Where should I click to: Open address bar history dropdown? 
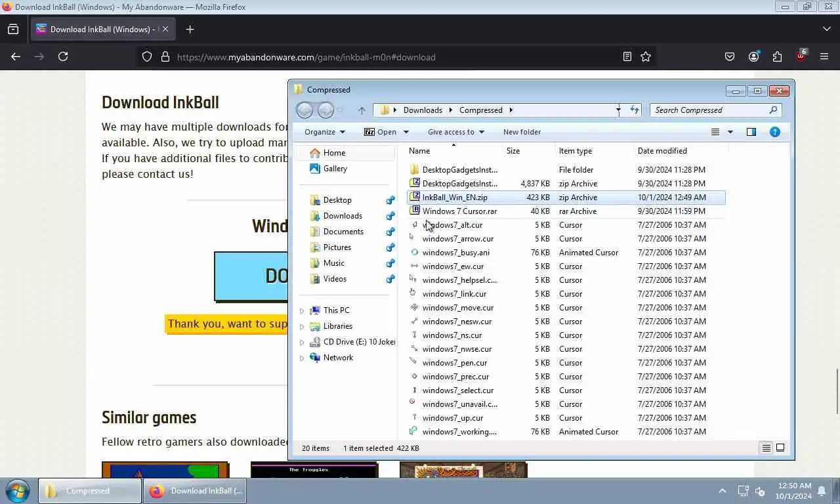(618, 110)
